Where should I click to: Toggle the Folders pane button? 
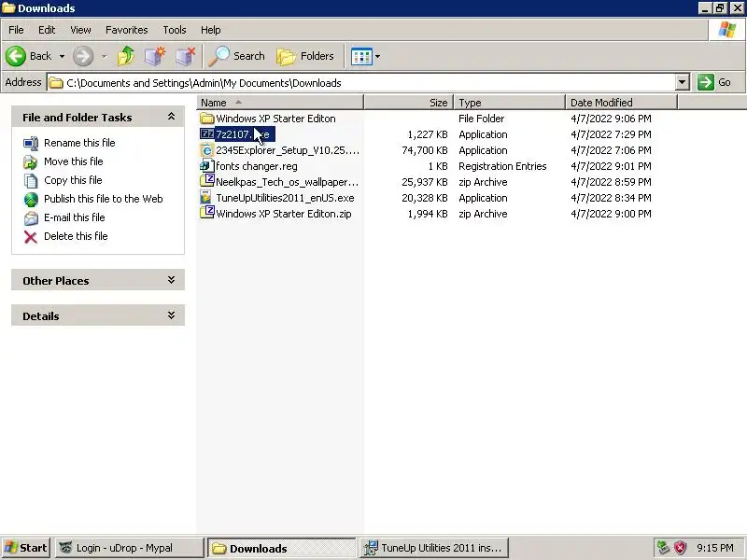[x=305, y=56]
